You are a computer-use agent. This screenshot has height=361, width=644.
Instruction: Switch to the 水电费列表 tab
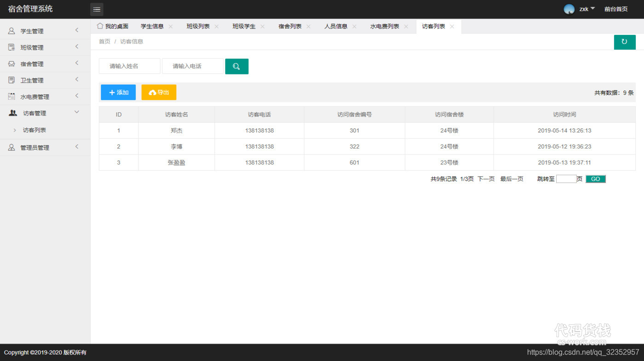tap(385, 27)
